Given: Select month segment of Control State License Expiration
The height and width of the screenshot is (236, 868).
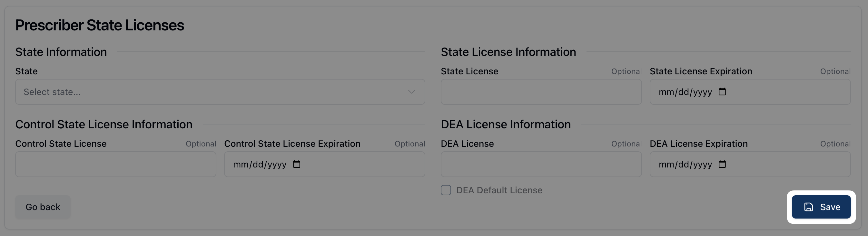Looking at the screenshot, I should point(241,165).
